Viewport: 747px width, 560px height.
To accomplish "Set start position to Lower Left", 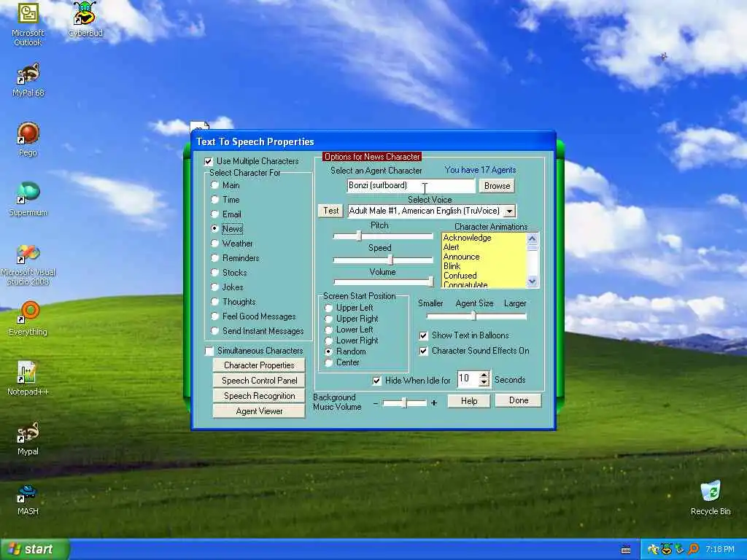I will pyautogui.click(x=329, y=330).
